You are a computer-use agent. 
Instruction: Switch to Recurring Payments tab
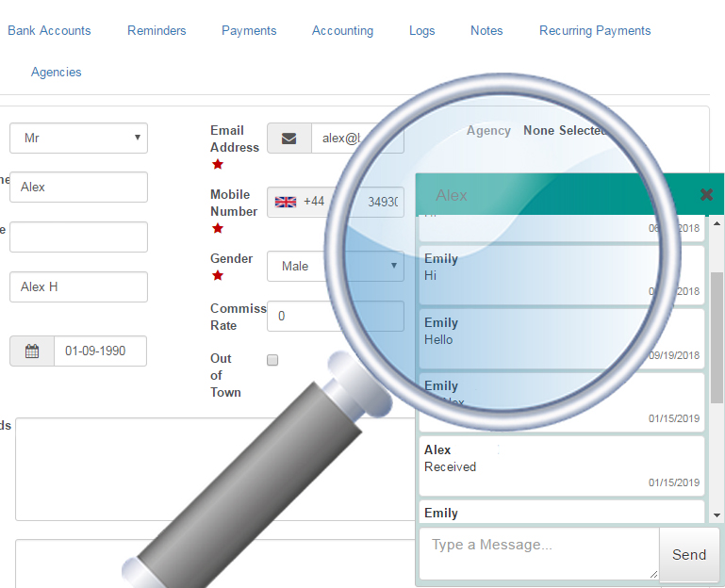pos(595,30)
